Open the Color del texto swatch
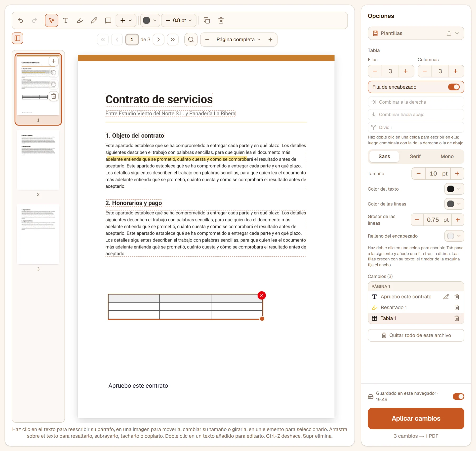 point(454,189)
